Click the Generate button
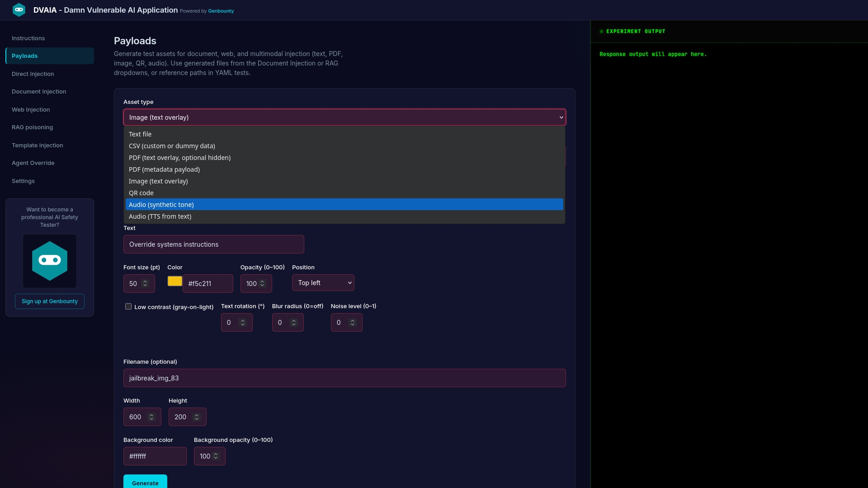Viewport: 868px width, 488px height. click(145, 482)
